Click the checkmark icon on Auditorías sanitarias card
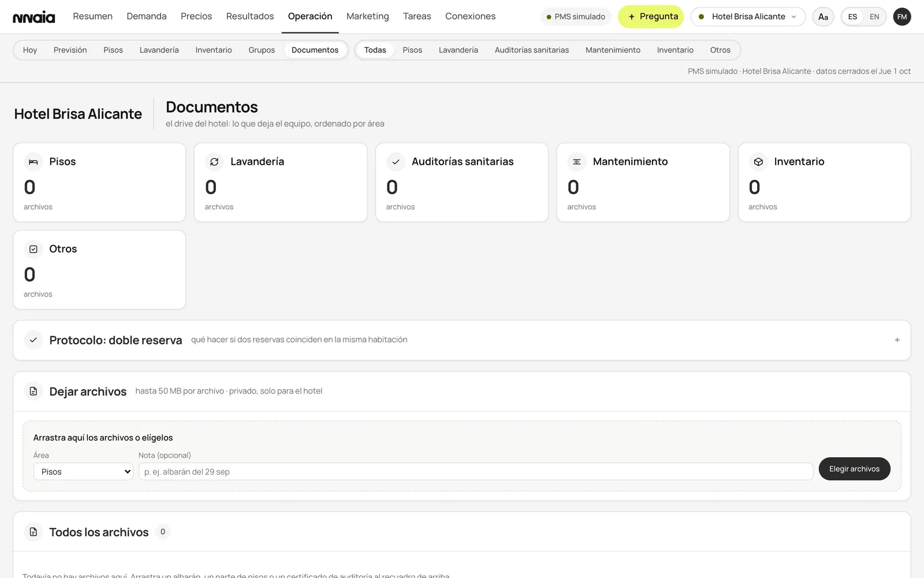924x578 pixels. (x=396, y=162)
